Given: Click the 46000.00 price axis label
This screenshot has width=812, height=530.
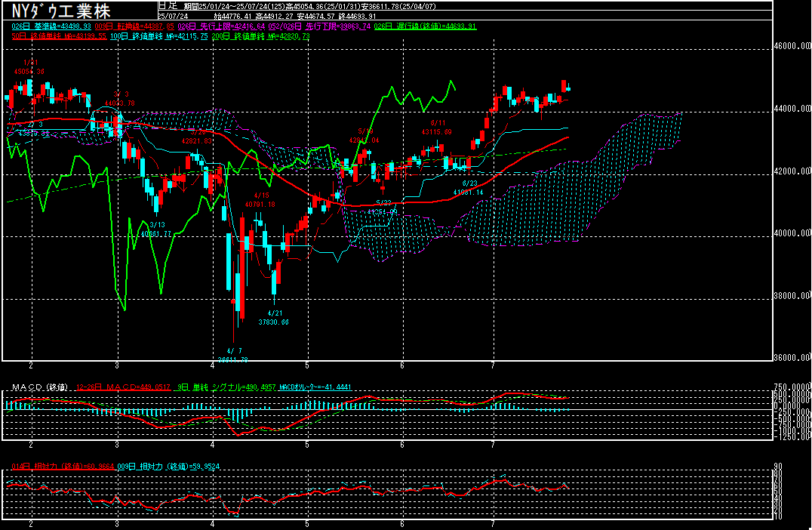Looking at the screenshot, I should [x=792, y=46].
